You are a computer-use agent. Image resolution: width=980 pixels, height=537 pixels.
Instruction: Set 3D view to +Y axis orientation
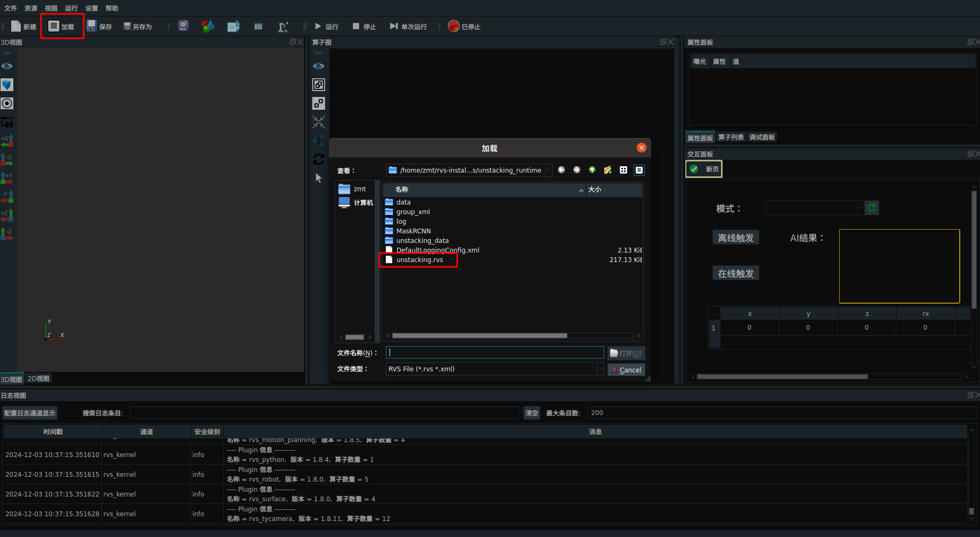pos(7,178)
